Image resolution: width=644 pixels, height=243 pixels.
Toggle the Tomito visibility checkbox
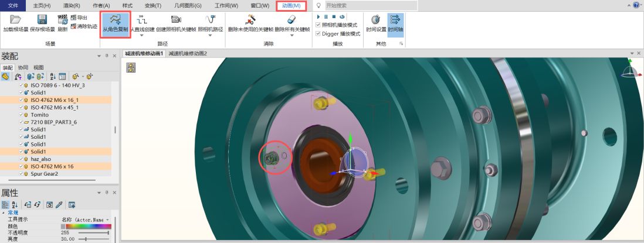pos(21,115)
